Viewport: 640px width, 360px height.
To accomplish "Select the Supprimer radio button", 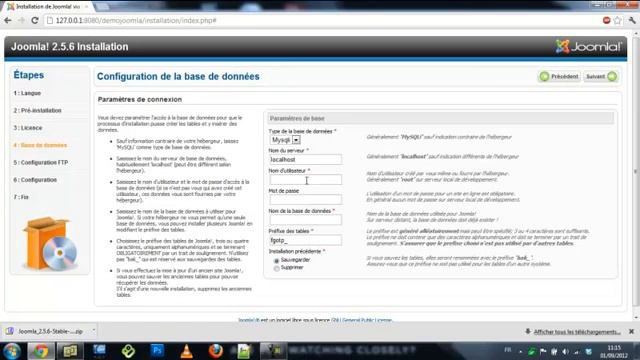I will pyautogui.click(x=276, y=268).
